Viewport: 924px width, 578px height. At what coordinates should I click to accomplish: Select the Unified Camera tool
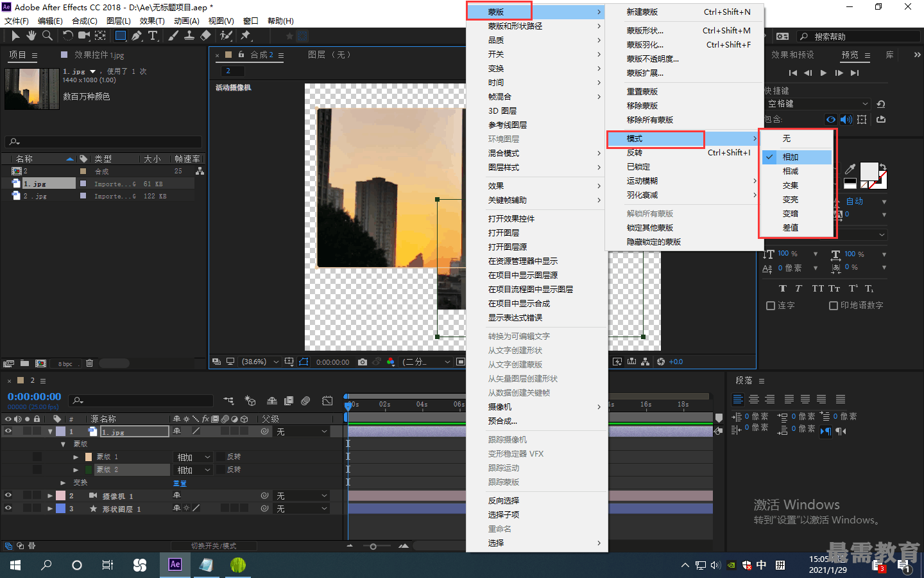click(85, 36)
